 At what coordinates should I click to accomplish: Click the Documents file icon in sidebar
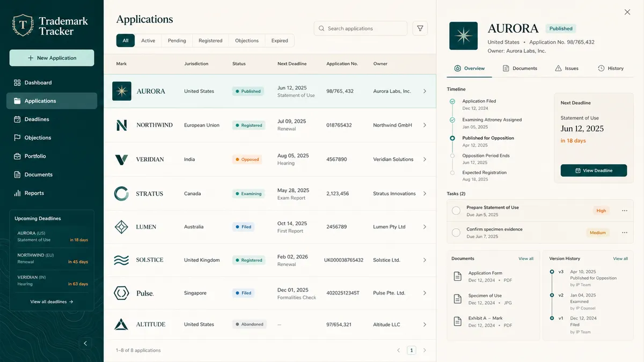point(17,174)
